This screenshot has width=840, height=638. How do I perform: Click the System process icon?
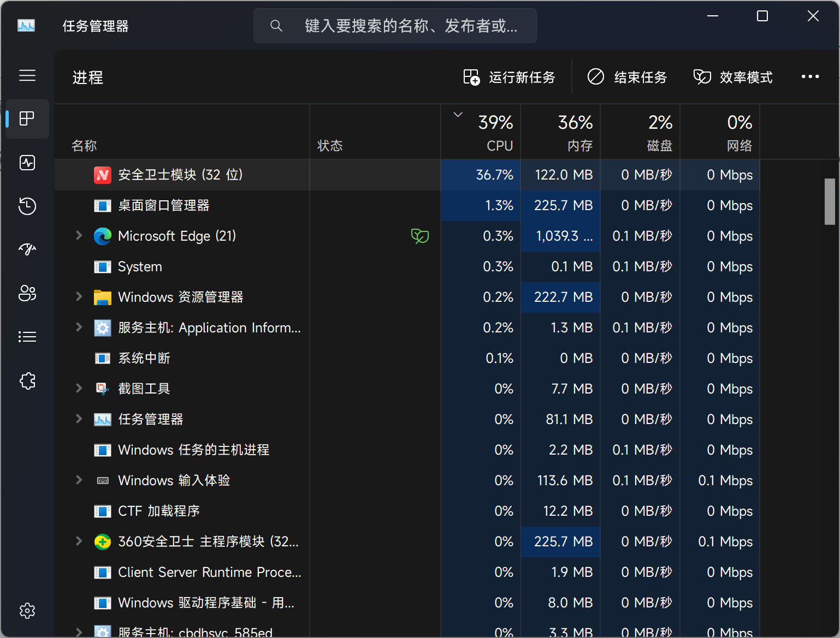(x=103, y=266)
